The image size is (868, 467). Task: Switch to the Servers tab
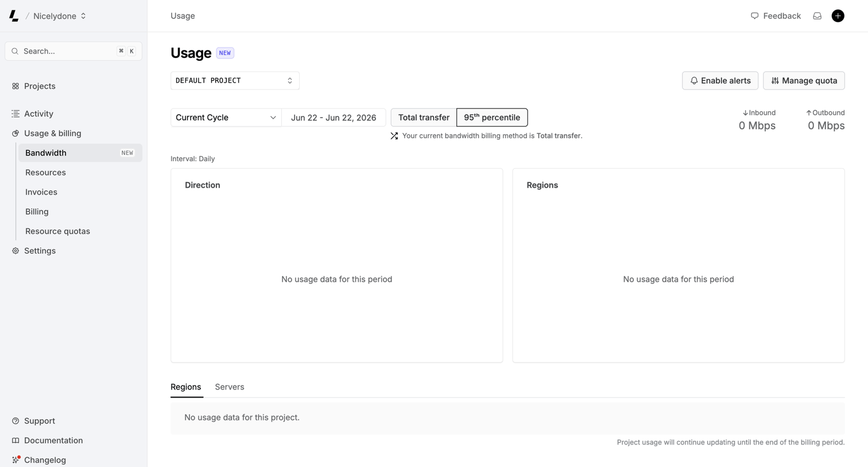click(230, 387)
